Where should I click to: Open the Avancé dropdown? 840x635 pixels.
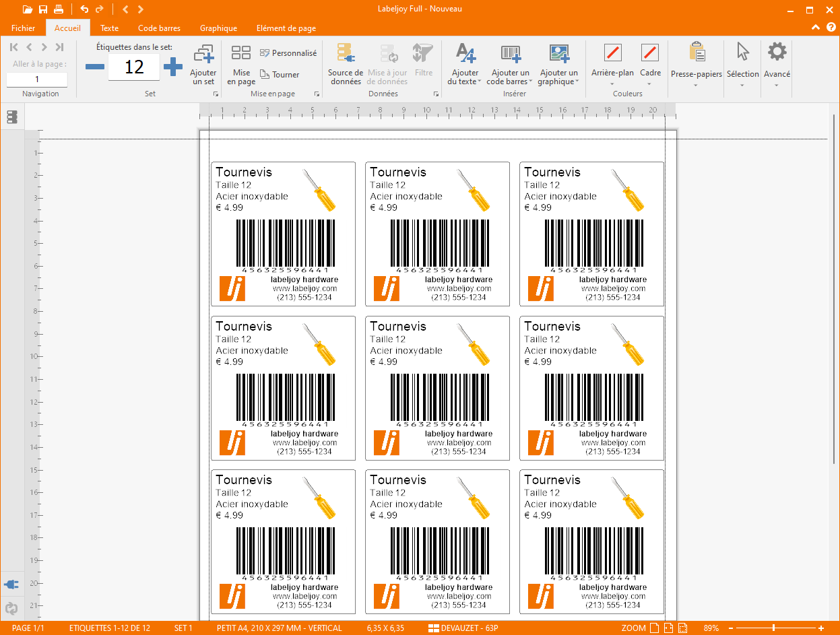(x=777, y=85)
